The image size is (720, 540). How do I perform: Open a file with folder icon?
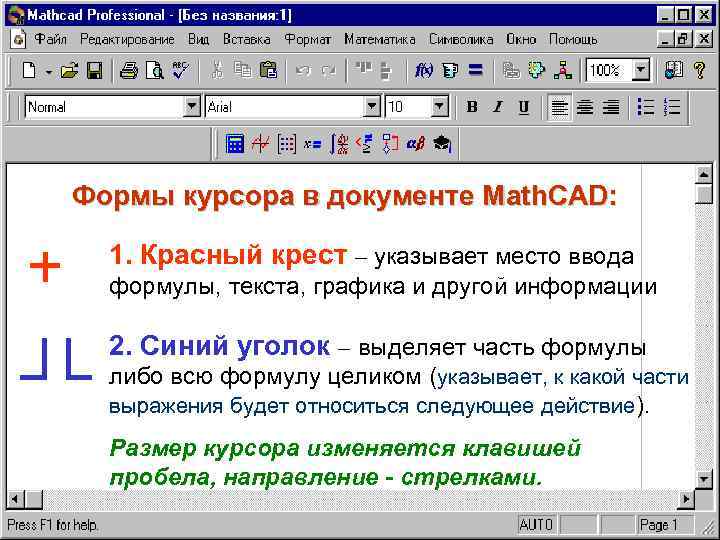[x=69, y=71]
